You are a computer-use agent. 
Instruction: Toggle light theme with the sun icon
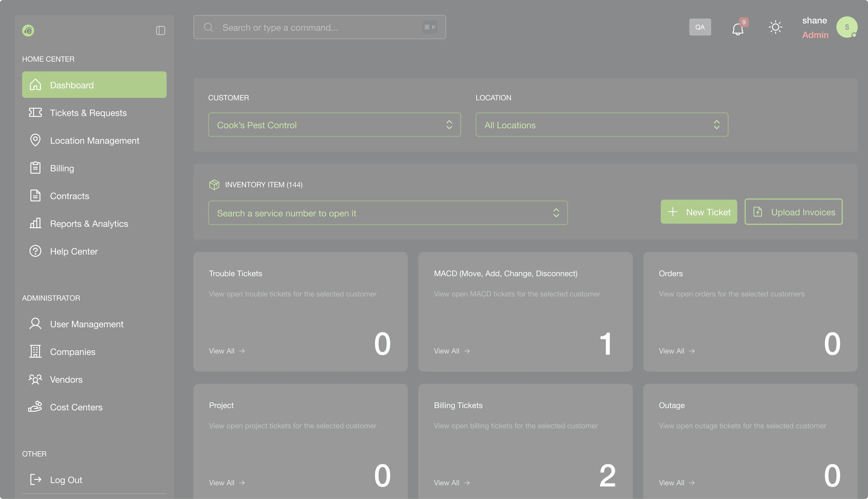coord(775,27)
